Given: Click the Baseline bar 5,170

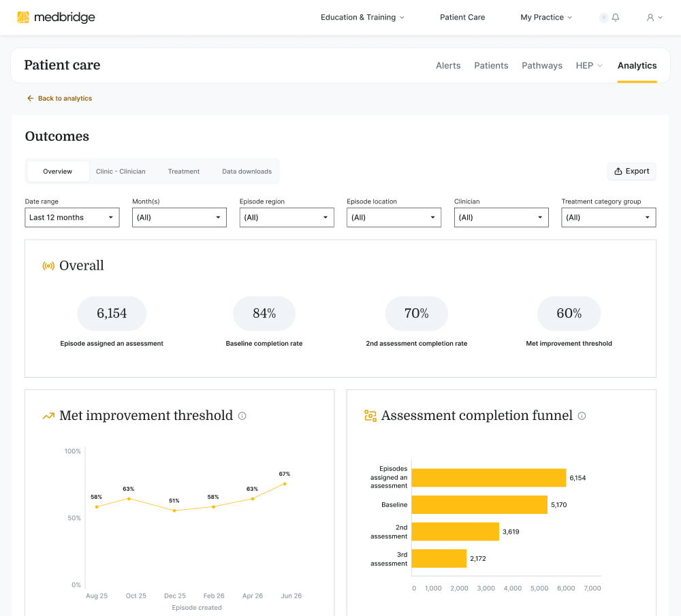Looking at the screenshot, I should tap(479, 505).
